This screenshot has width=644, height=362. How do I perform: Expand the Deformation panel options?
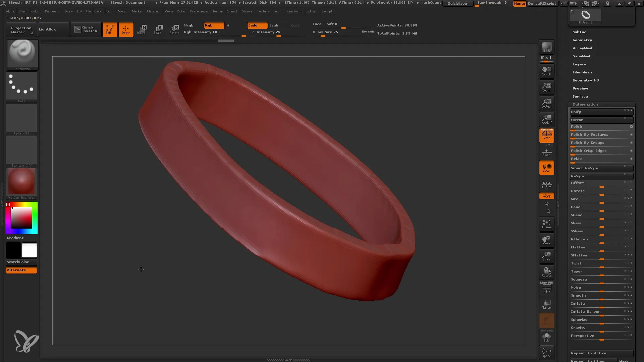[x=585, y=104]
